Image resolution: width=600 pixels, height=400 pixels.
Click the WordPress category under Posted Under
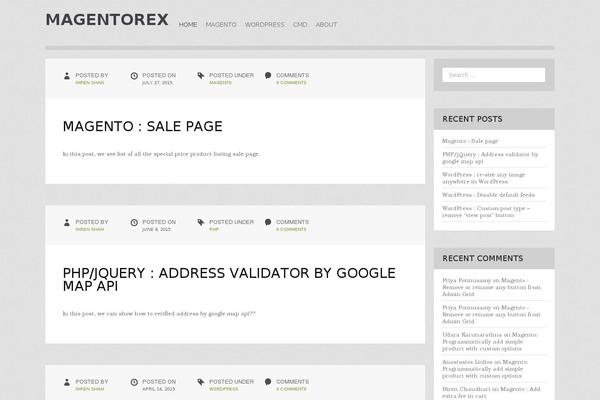223,389
